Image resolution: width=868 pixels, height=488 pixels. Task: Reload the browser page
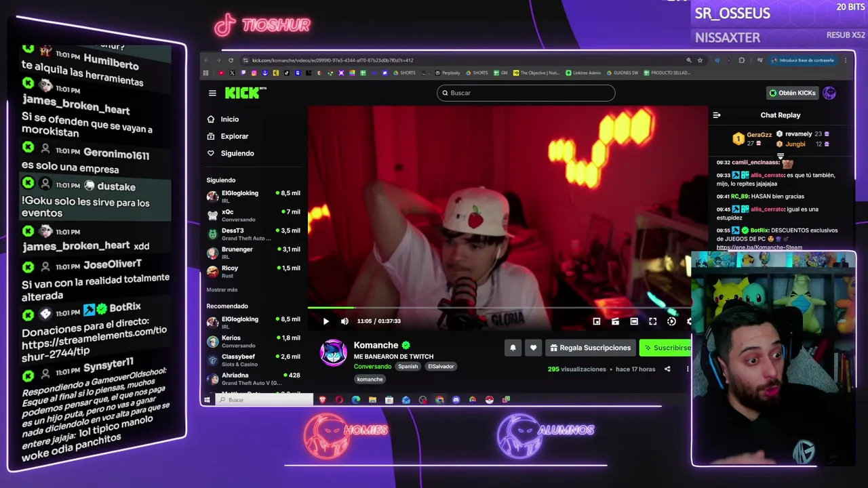[231, 60]
